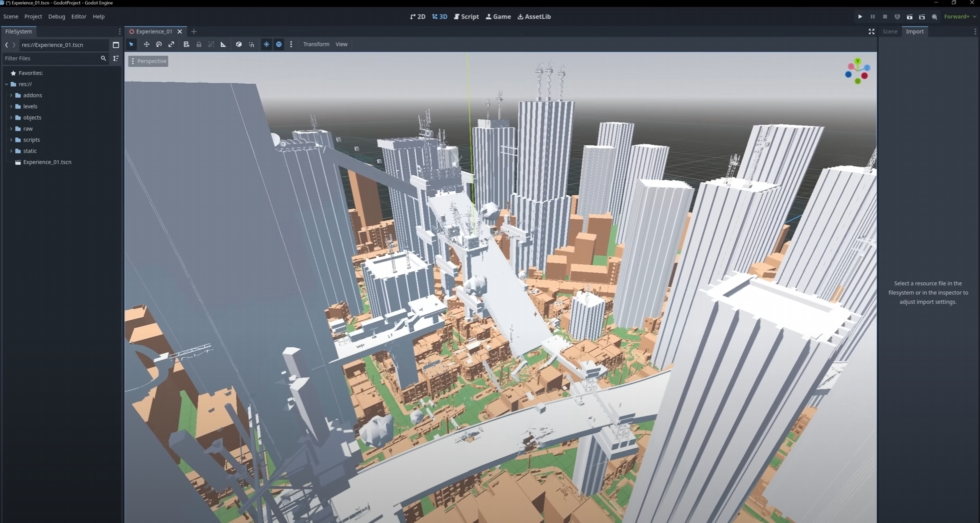Toggle the preview environment globe
980x523 pixels.
279,44
